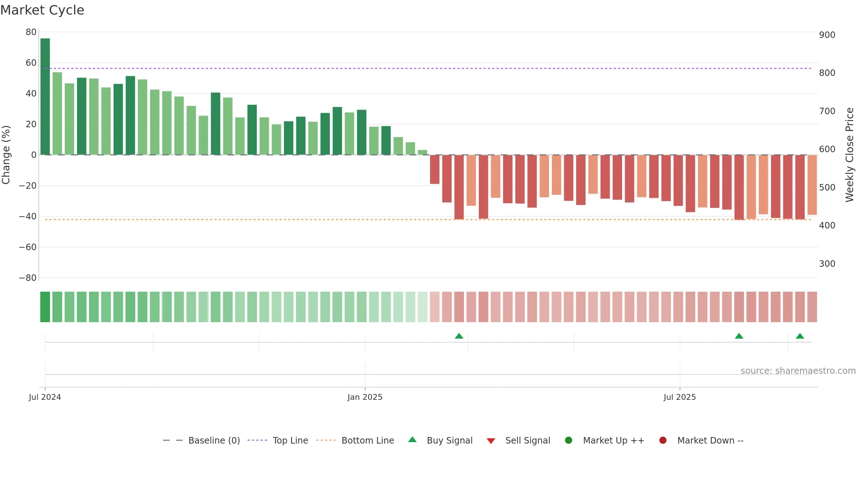Click the purple dotted Top Line
868x488 pixels.
428,68
